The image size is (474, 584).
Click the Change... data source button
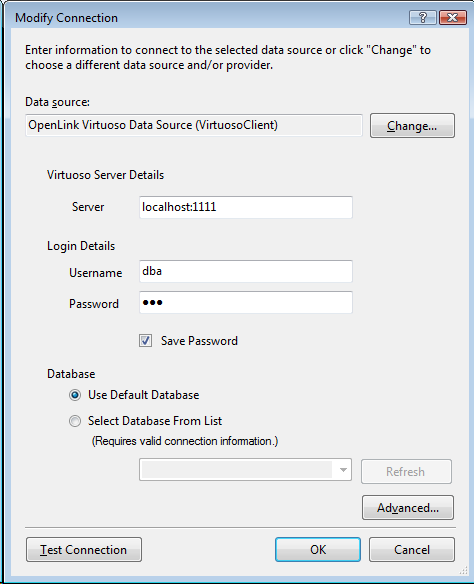(412, 126)
